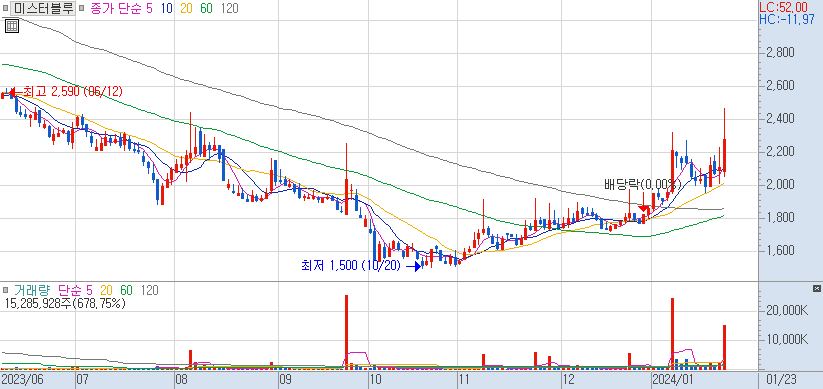Click the square marker before 종가 단순
This screenshot has height=389, width=823.
tap(82, 9)
